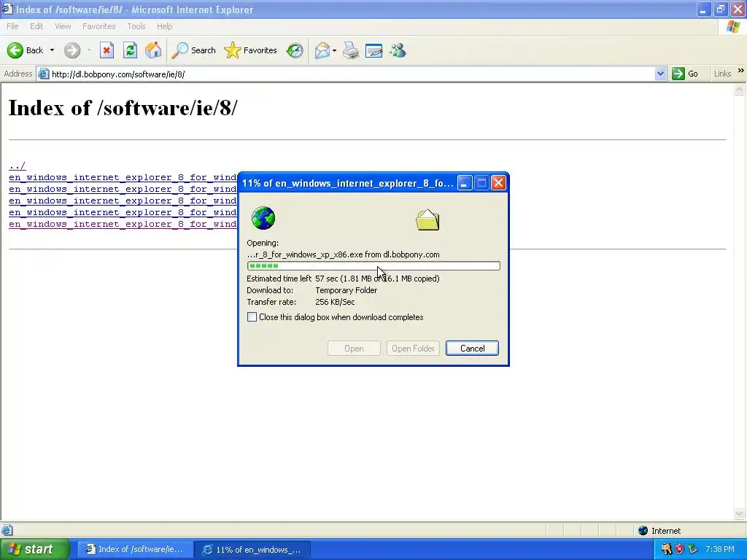Screen dimensions: 747x560
Task: Open the Messenger people icon
Action: tap(398, 50)
